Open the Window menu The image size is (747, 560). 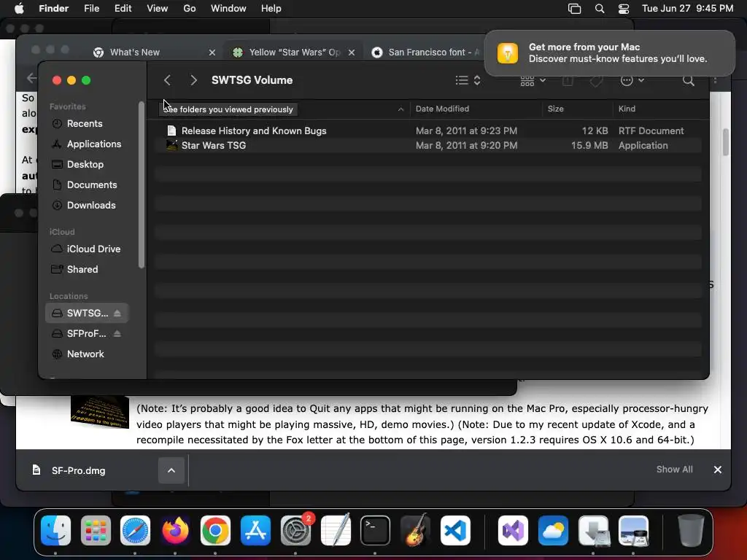coord(228,9)
